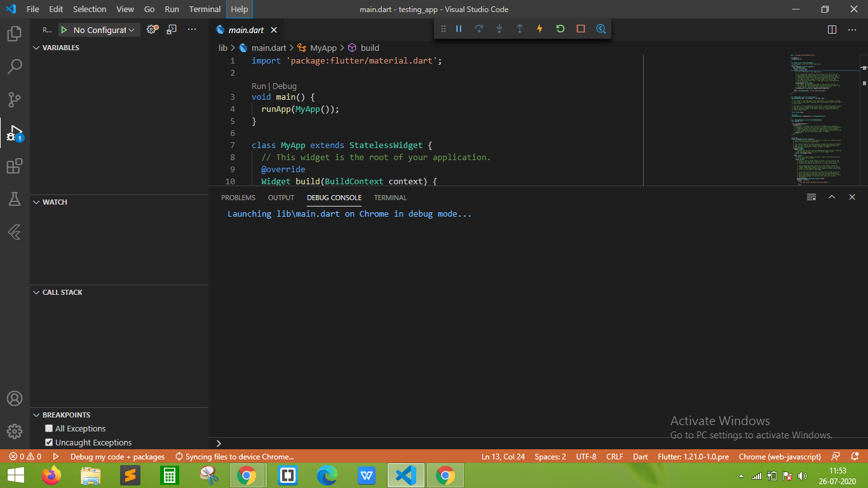Open the notifications bell in the status bar
The height and width of the screenshot is (488, 868).
[x=855, y=456]
